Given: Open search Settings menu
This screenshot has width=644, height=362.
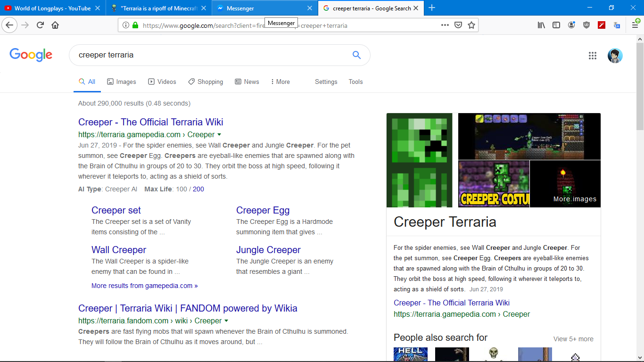Looking at the screenshot, I should pos(326,82).
